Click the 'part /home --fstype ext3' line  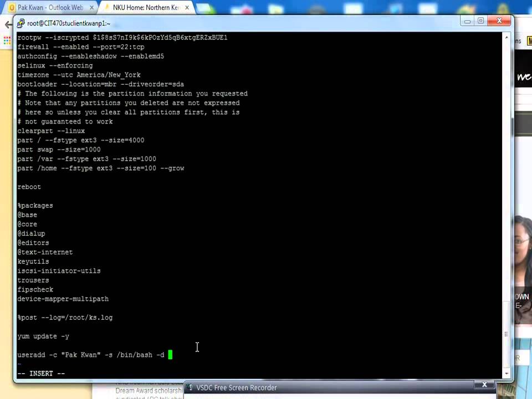[100, 168]
